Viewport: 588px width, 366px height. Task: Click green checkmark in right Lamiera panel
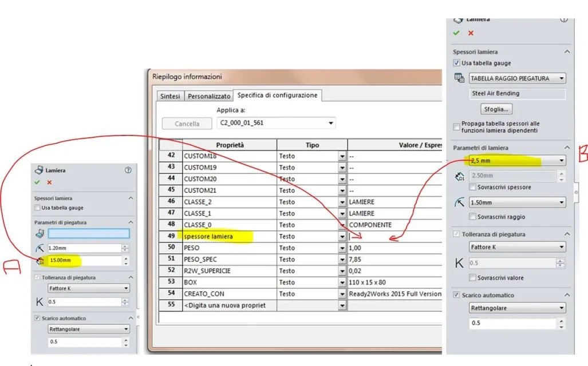(x=456, y=33)
